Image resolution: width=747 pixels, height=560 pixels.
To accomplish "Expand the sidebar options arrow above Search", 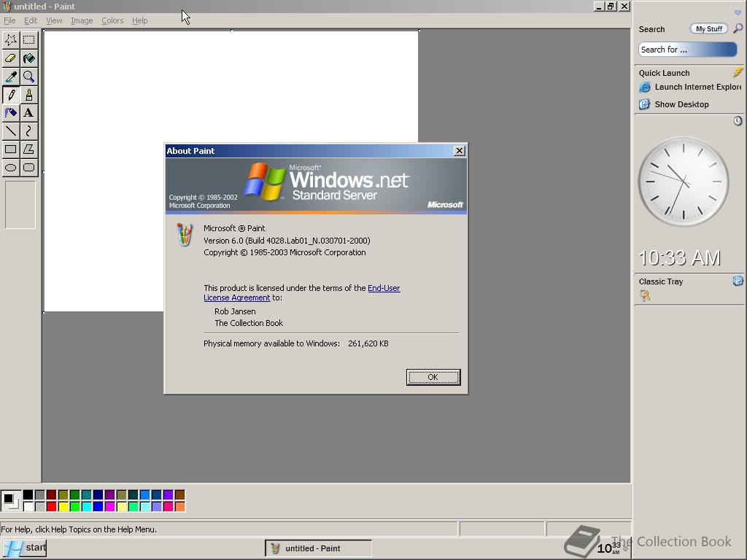I will (x=738, y=13).
